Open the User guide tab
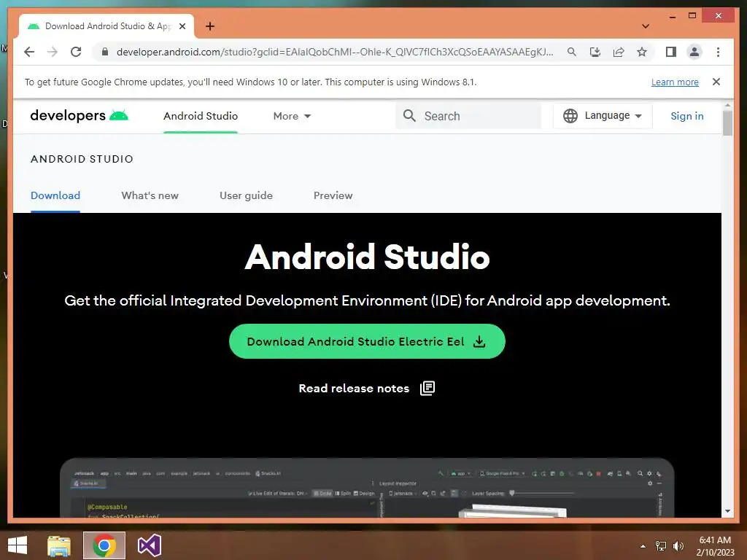 click(x=246, y=195)
